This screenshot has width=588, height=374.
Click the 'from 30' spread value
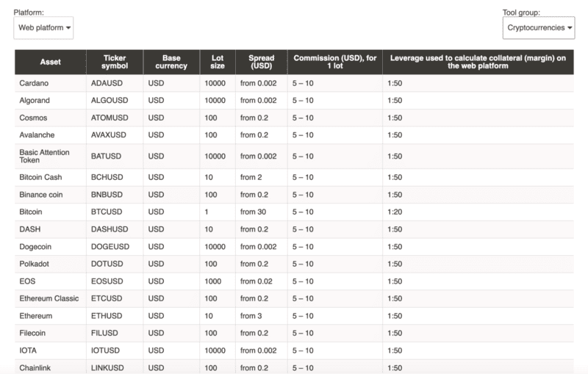(x=253, y=212)
